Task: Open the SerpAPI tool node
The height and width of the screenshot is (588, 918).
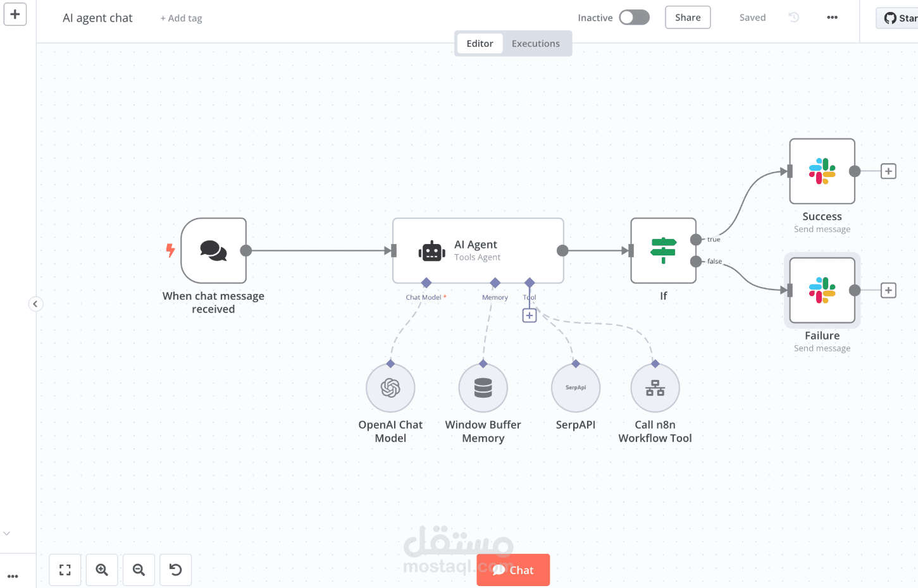Action: (x=575, y=388)
